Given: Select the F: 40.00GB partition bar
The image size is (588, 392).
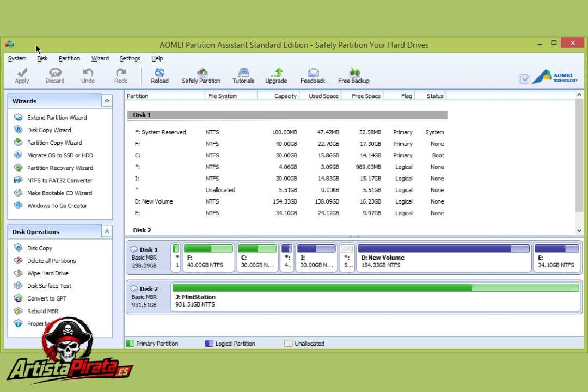Looking at the screenshot, I should (209, 258).
